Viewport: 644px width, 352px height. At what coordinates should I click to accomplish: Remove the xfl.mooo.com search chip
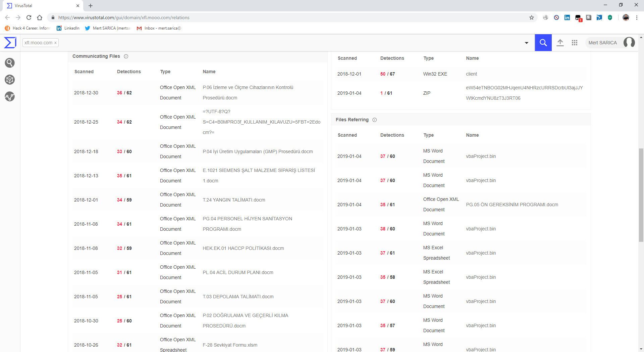(x=56, y=43)
